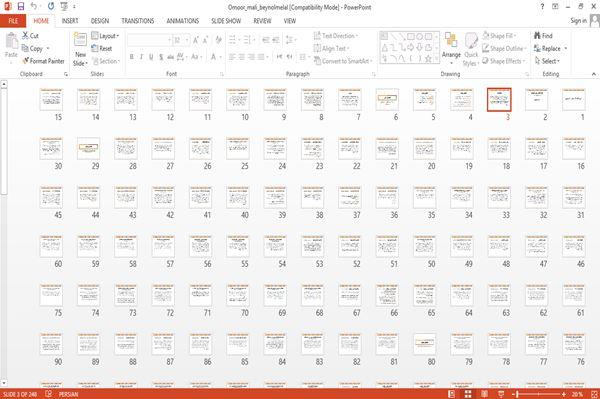The image size is (600, 399).
Task: Collapse the ribbon with the caret
Action: coord(594,74)
